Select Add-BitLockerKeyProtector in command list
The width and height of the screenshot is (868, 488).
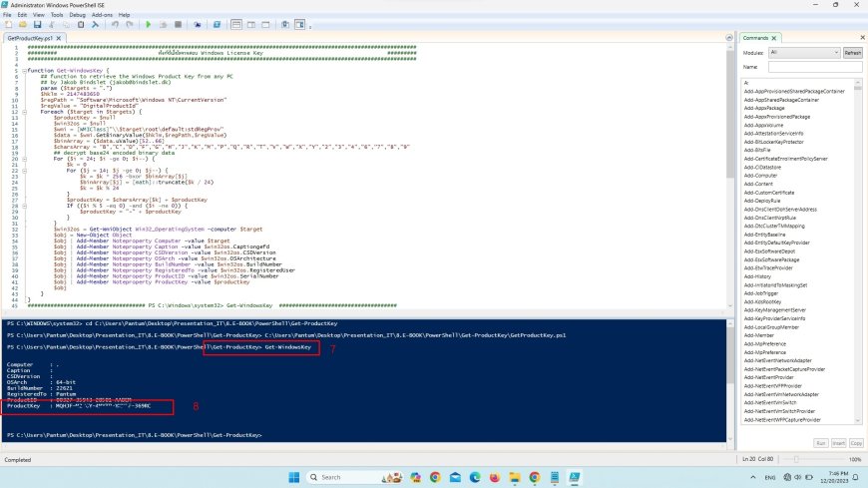point(773,142)
